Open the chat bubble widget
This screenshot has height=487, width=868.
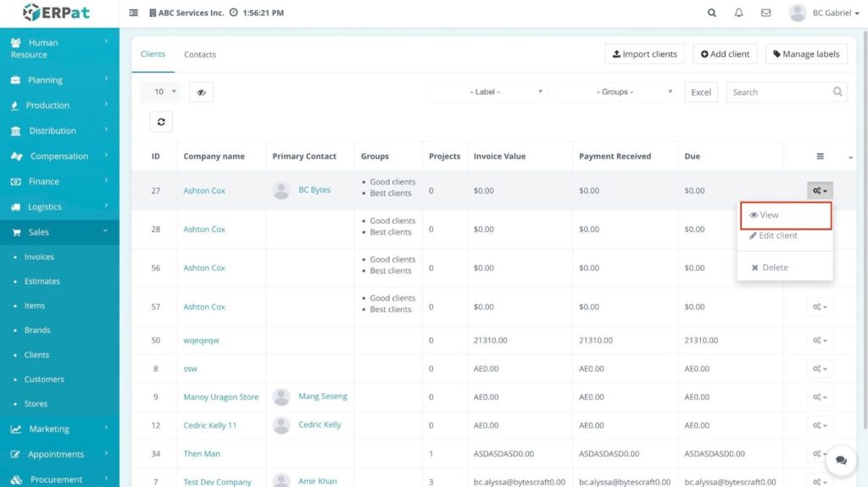841,460
